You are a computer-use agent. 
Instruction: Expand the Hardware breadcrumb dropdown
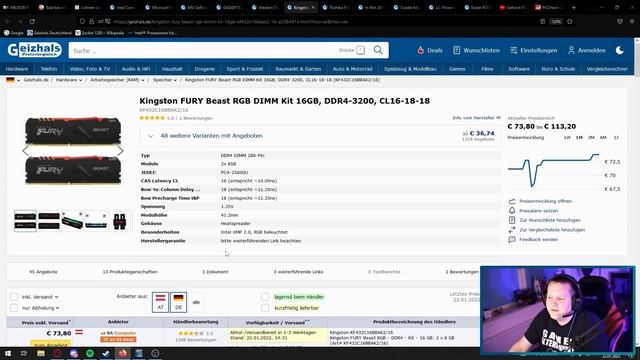click(x=80, y=80)
